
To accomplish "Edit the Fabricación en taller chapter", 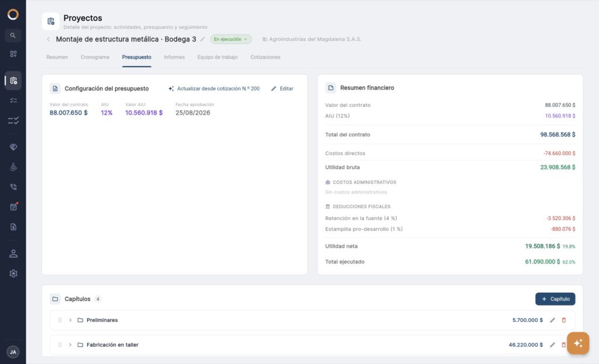I will 552,345.
